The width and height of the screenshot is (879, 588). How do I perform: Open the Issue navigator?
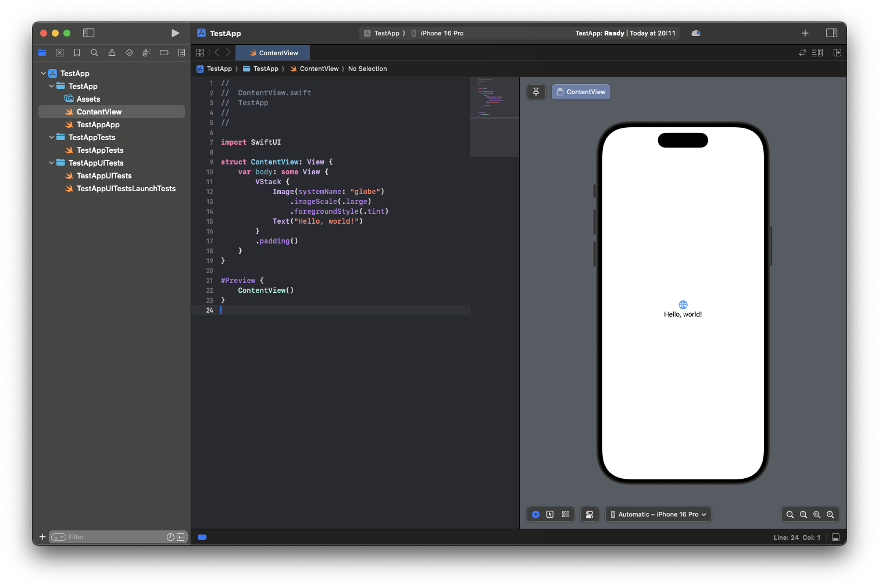point(112,52)
